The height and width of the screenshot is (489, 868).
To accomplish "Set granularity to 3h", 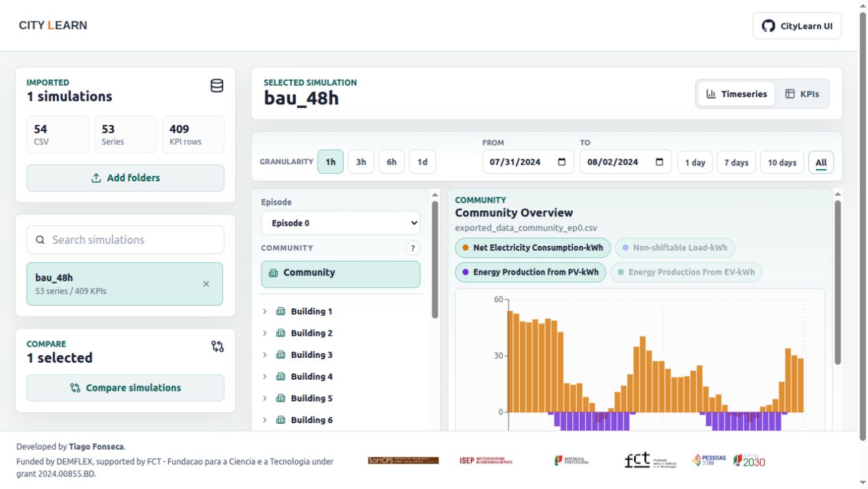I will (x=361, y=162).
